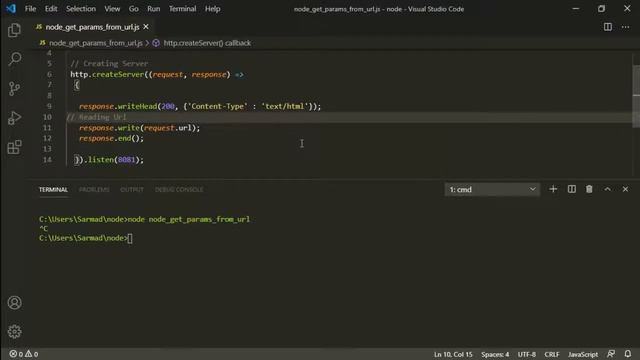Close the node_get_params_from_url.js tab
The width and height of the screenshot is (640, 360).
click(x=146, y=27)
